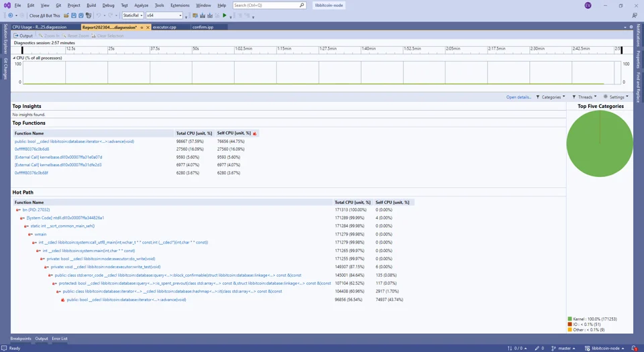644x352 pixels.
Task: Click the Other yellow legend swatch
Action: (570, 330)
